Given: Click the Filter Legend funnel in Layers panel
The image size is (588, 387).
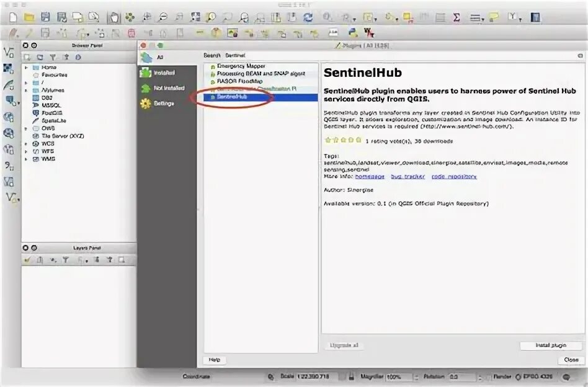Looking at the screenshot, I should tap(65, 260).
